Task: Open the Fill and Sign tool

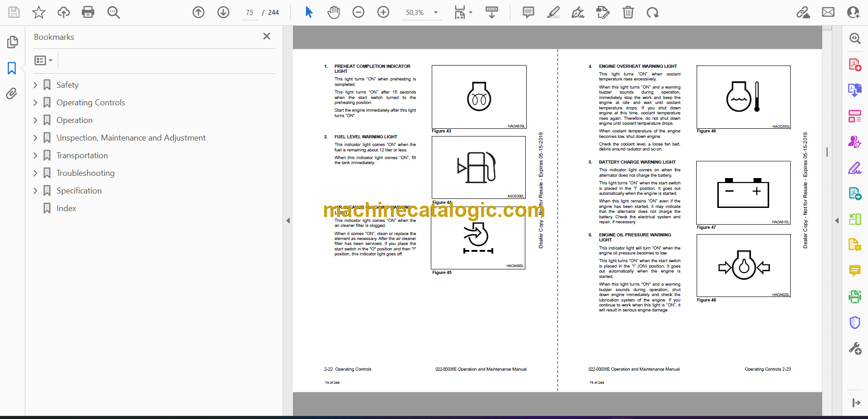Action: click(x=854, y=168)
